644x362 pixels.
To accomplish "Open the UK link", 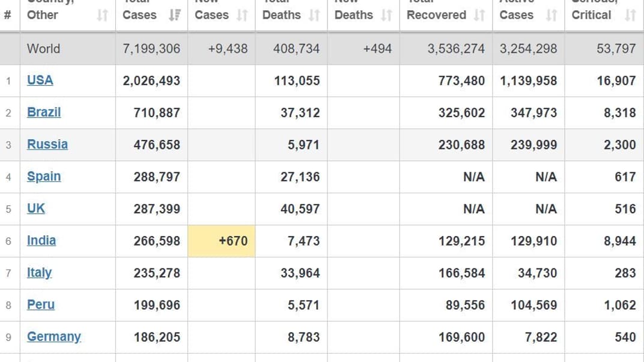I will point(36,209).
